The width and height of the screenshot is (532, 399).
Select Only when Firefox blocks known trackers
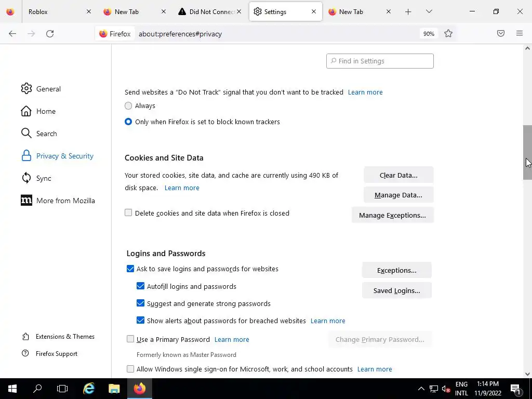[128, 122]
